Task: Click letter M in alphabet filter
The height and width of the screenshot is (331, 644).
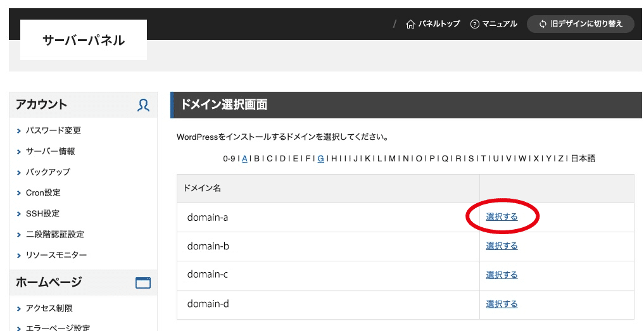Action: pyautogui.click(x=392, y=158)
